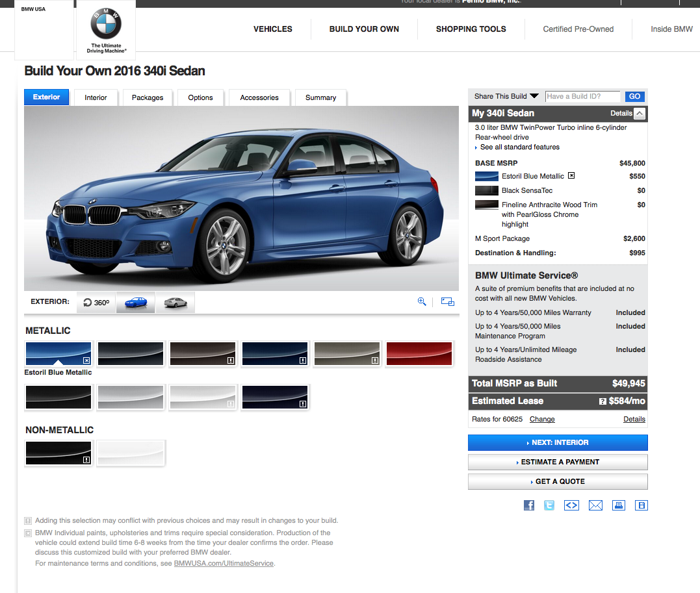The width and height of the screenshot is (700, 593).
Task: Print the build summary
Action: point(619,505)
